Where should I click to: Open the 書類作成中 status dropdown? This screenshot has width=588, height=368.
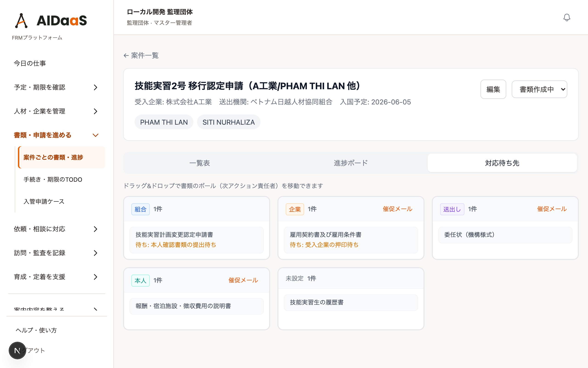pos(539,89)
